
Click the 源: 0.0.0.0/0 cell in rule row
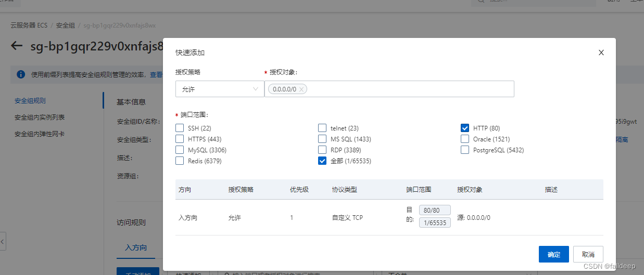pos(474,218)
